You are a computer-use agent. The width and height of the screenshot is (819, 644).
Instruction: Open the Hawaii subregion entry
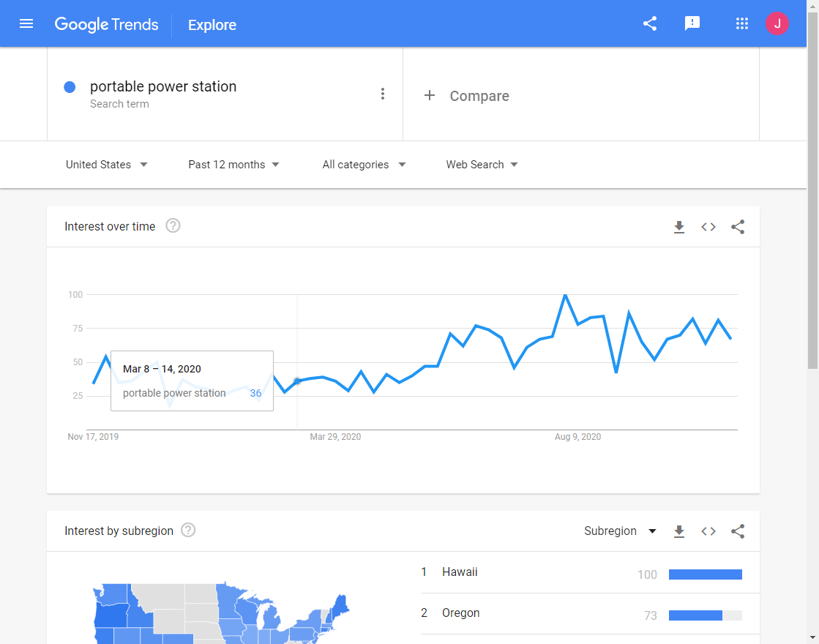[460, 572]
